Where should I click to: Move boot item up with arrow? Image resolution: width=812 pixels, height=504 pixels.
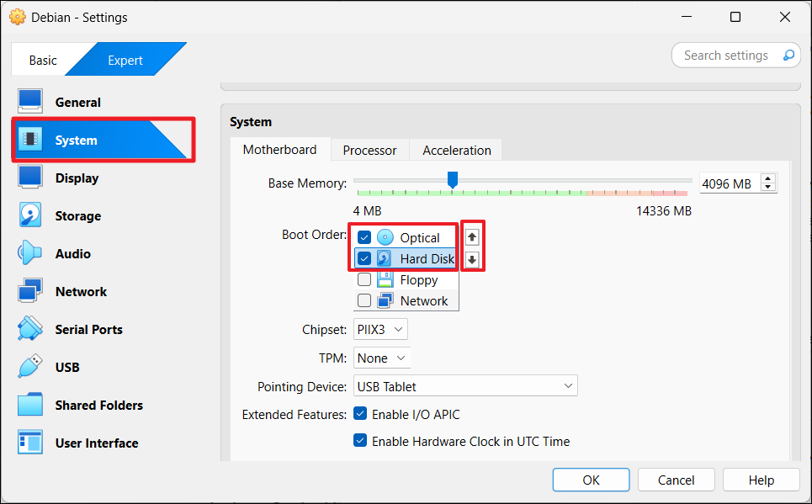pos(472,237)
